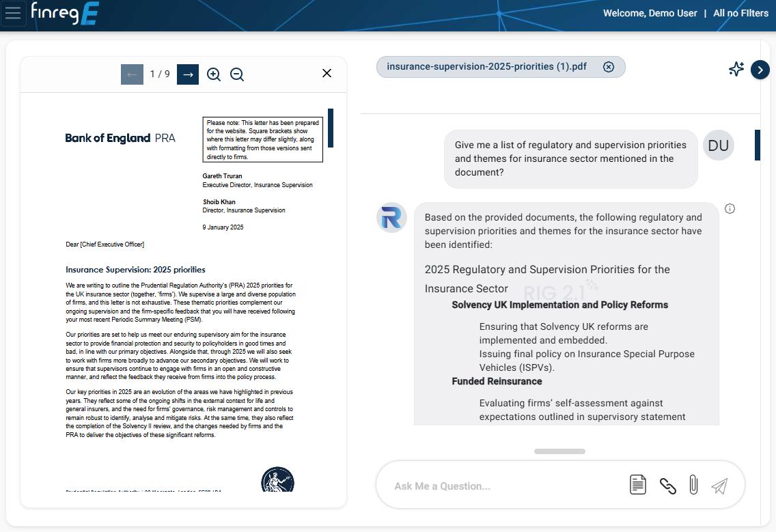The image size is (776, 532).
Task: Go to previous PDF page arrow
Action: [132, 74]
